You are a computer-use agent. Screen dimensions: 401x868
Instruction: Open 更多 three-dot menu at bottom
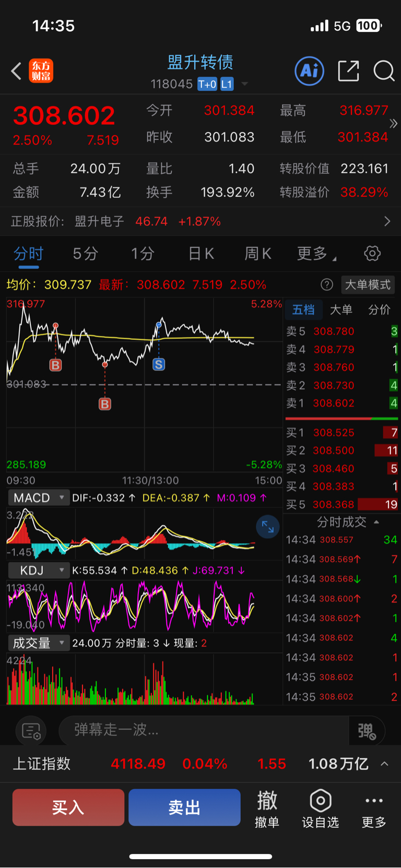pos(374,808)
